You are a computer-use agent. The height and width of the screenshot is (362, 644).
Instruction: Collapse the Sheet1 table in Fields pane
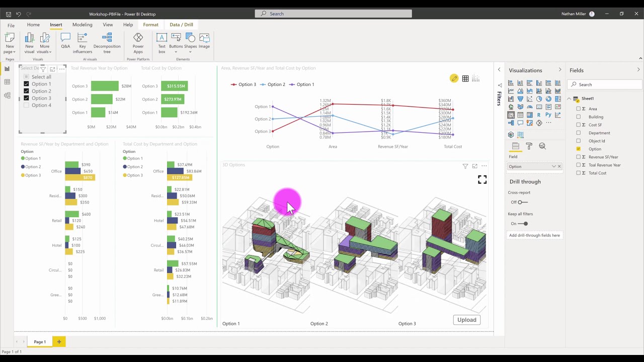click(570, 99)
